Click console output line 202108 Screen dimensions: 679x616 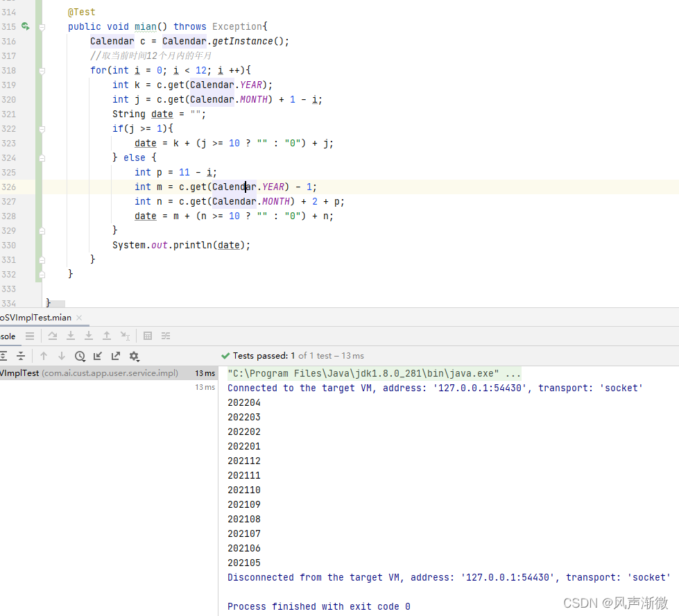pos(244,519)
